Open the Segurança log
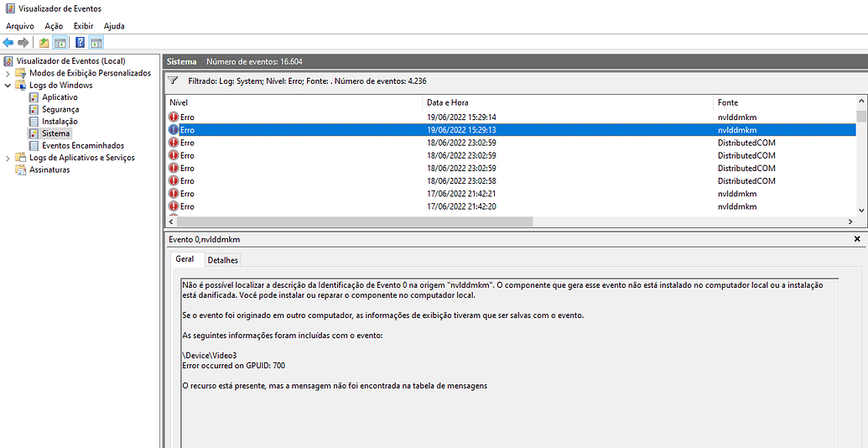Image resolution: width=868 pixels, height=448 pixels. pos(60,110)
